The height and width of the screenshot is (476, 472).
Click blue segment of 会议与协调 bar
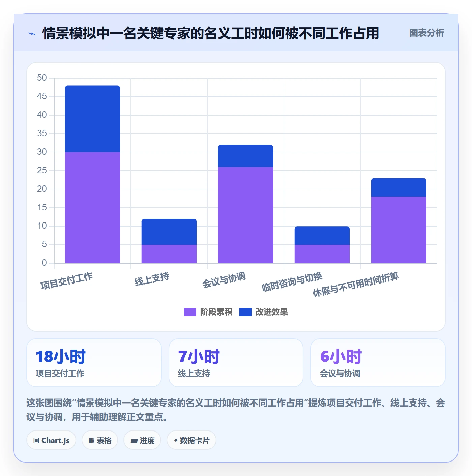[245, 156]
